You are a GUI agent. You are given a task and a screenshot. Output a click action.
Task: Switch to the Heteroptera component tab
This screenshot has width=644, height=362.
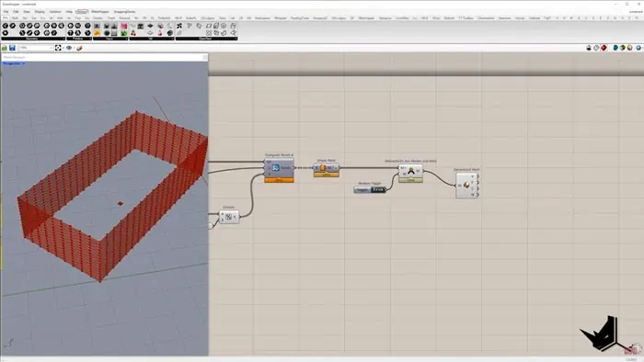[262, 18]
